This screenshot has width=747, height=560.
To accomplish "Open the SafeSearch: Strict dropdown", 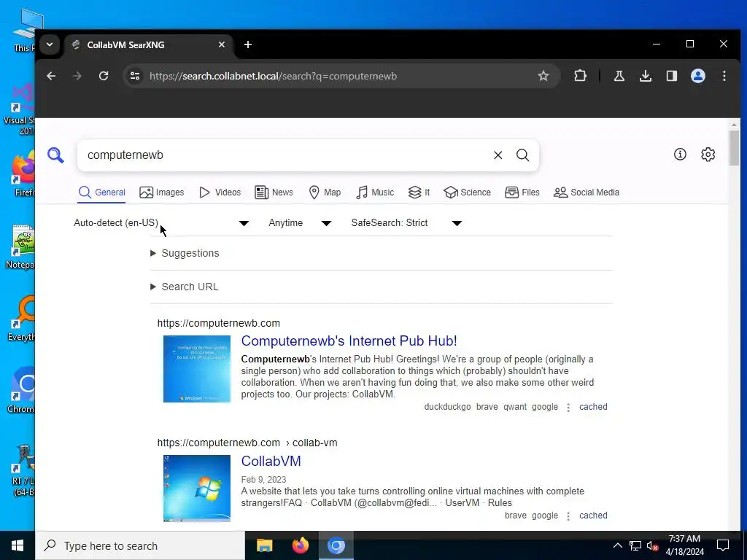I will (x=406, y=223).
